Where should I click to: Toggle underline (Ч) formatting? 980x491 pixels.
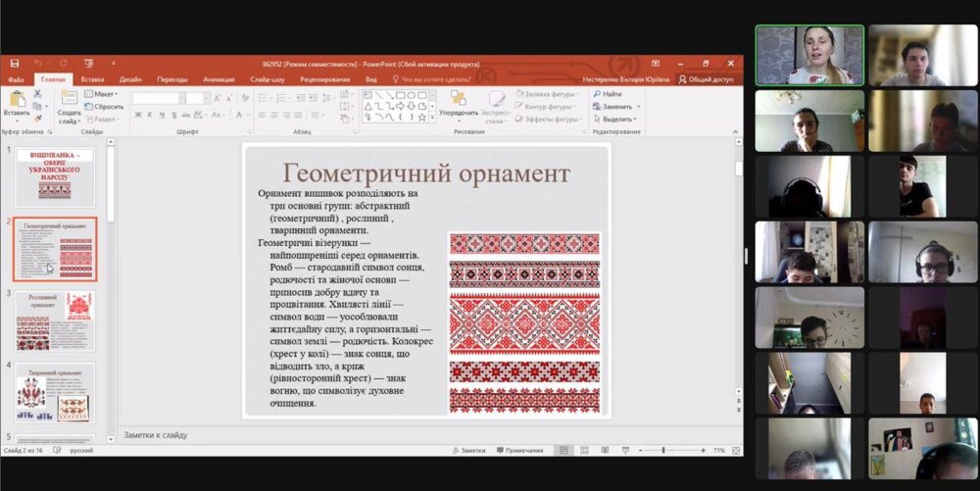(x=162, y=115)
